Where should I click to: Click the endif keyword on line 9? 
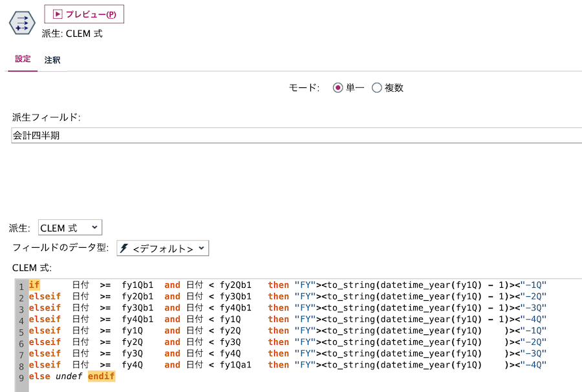pos(102,376)
